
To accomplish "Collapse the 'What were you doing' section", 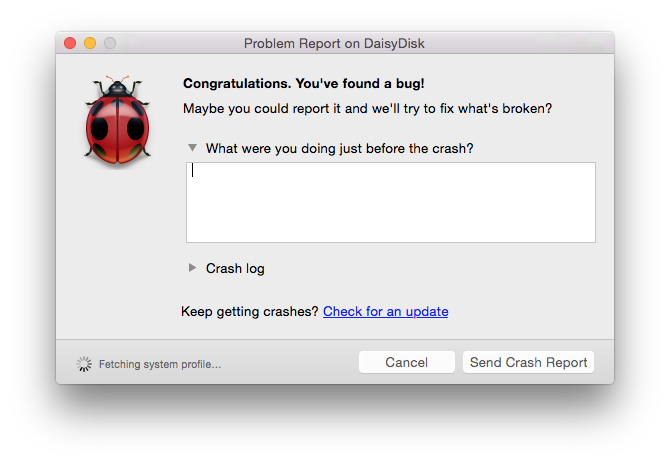I will point(192,148).
